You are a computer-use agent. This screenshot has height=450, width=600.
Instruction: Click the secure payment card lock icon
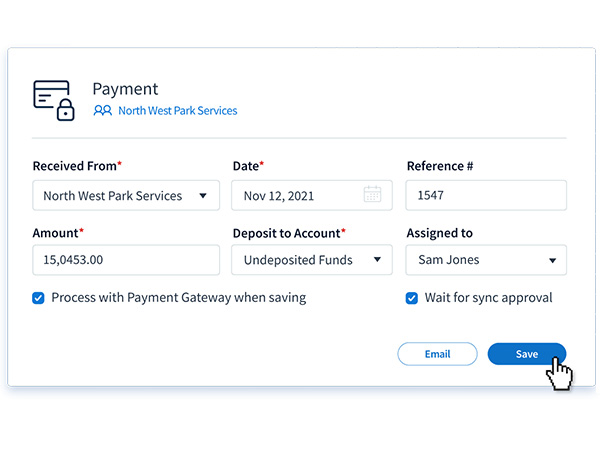[54, 100]
